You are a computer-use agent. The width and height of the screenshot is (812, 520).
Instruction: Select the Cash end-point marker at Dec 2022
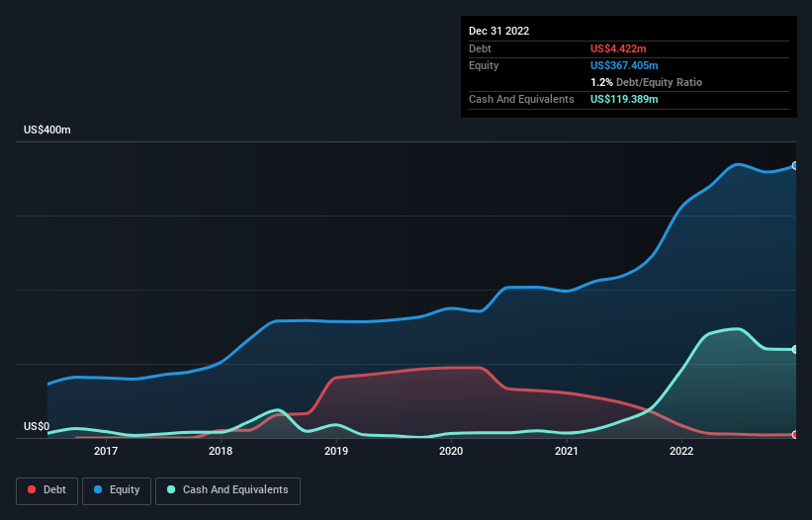[x=795, y=350]
